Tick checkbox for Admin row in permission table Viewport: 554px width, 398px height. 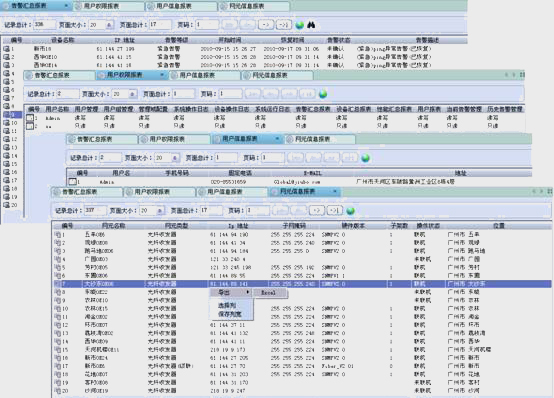tap(30, 118)
